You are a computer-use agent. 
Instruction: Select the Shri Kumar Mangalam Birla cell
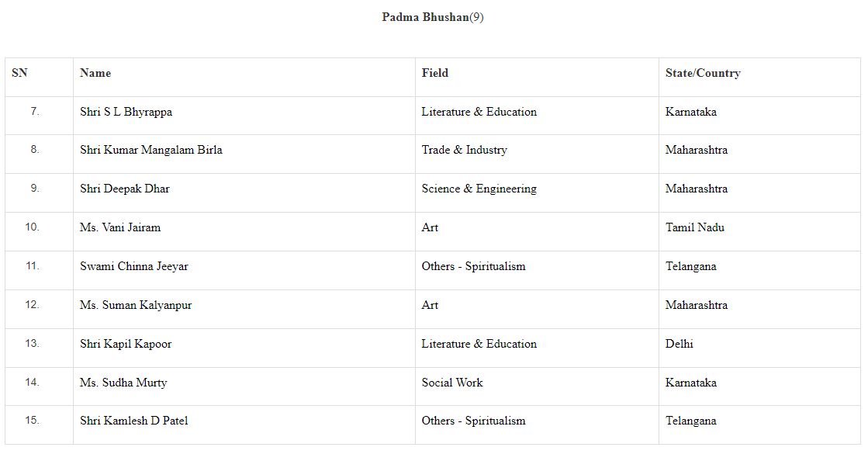(x=150, y=150)
